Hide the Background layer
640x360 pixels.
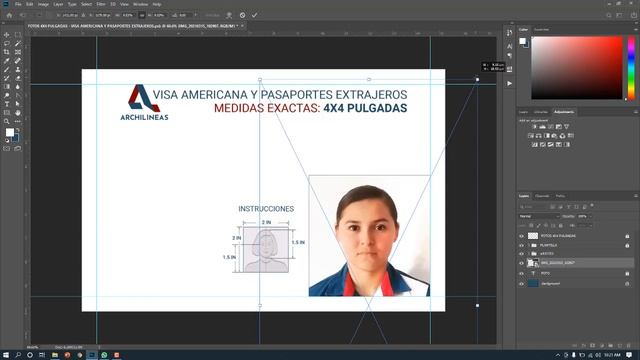click(521, 284)
